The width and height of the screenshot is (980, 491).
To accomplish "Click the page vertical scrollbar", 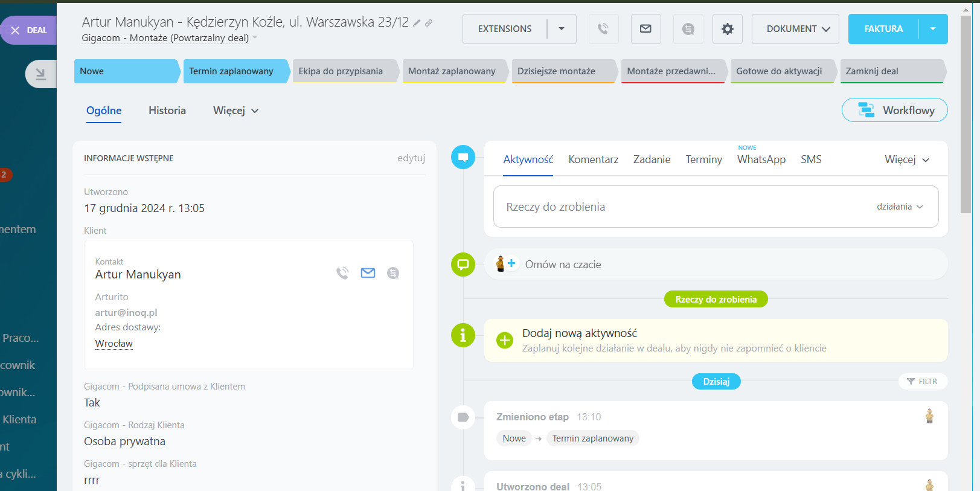I will point(966,115).
